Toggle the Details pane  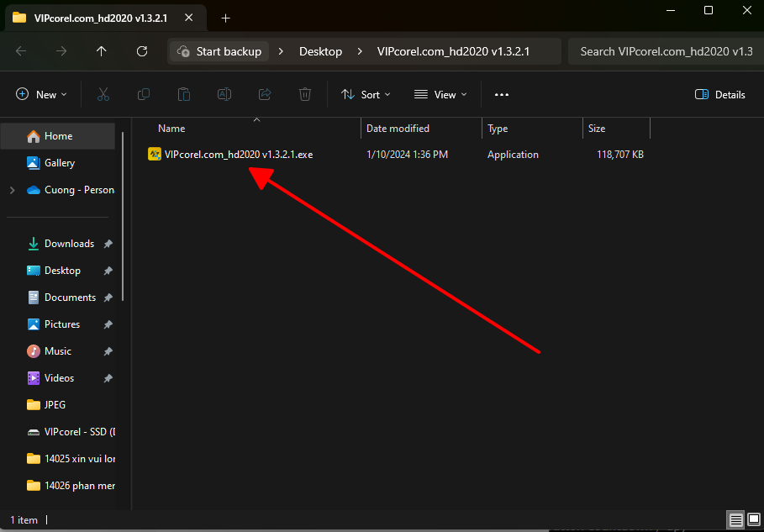pos(720,94)
